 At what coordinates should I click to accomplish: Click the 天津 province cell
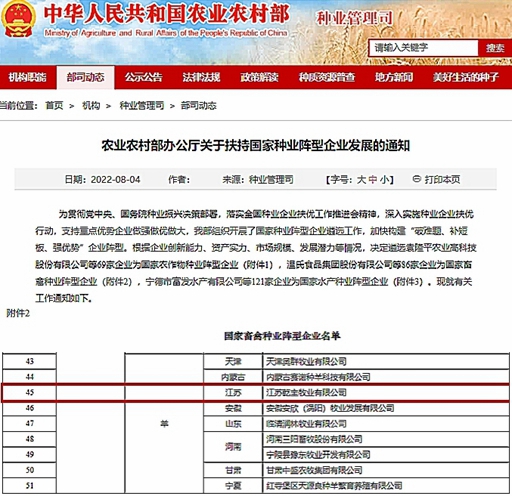tap(233, 361)
